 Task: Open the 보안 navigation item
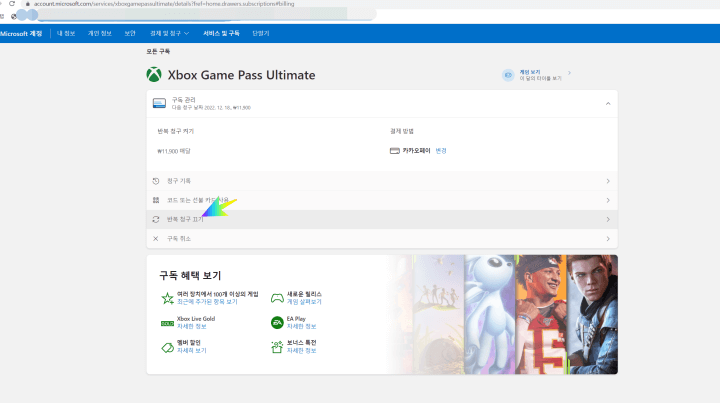point(130,34)
